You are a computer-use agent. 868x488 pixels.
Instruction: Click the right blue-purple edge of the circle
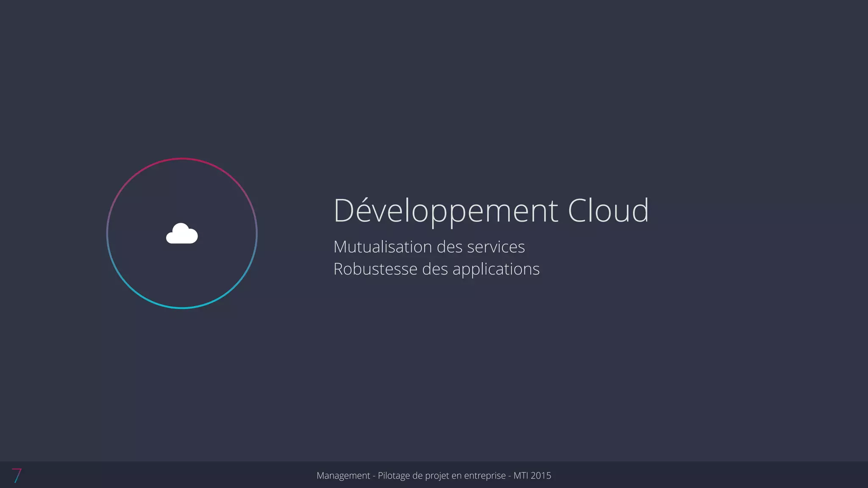[x=256, y=233]
